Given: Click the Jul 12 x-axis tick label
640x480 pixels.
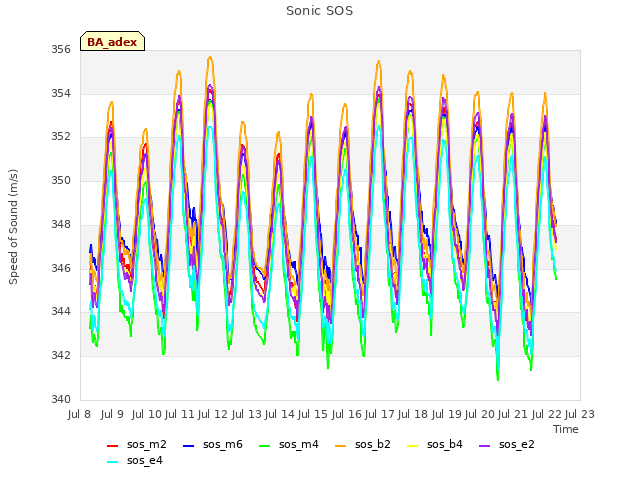Looking at the screenshot, I should click(213, 414).
